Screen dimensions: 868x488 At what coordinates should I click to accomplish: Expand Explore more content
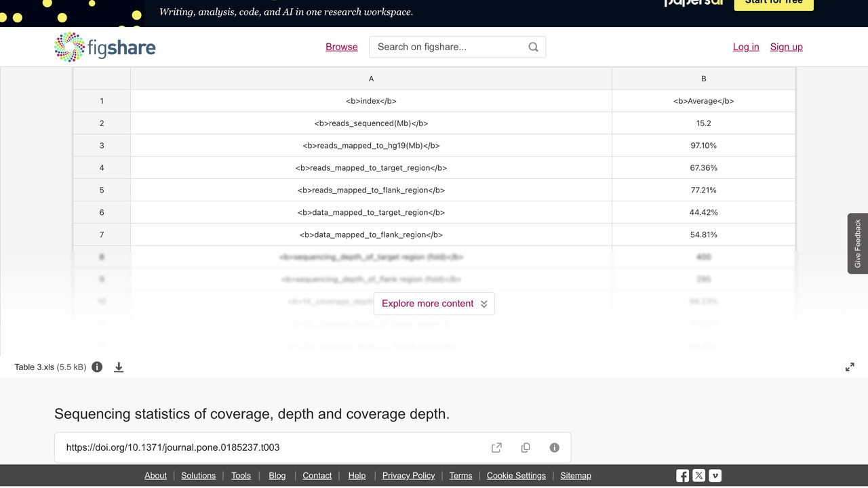(x=434, y=304)
